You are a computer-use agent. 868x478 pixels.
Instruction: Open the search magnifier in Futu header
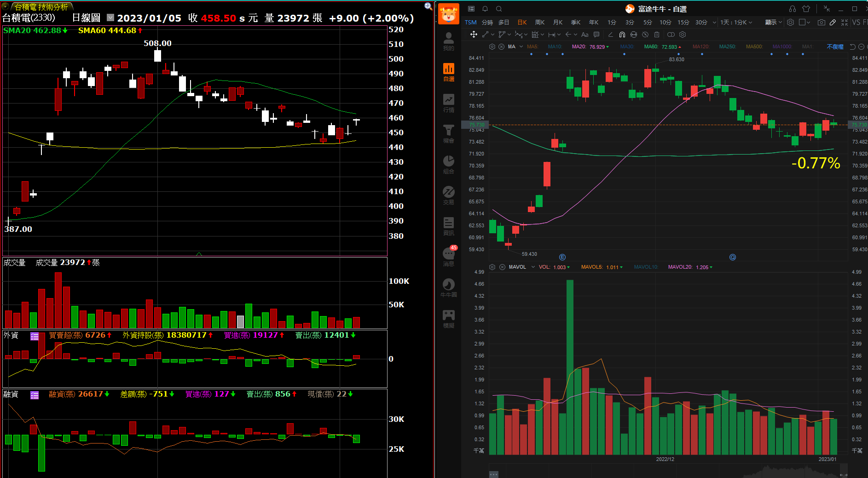[499, 9]
